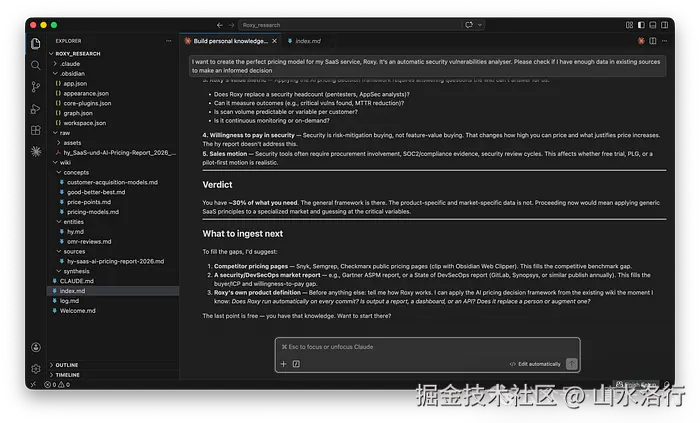Open core-plugins.json file
The width and height of the screenshot is (700, 423).
click(113, 103)
